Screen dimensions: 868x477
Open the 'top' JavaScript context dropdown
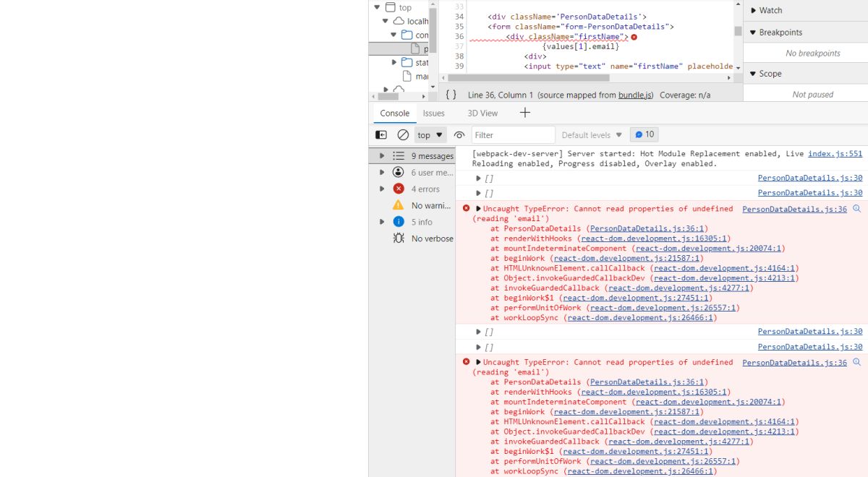click(430, 135)
